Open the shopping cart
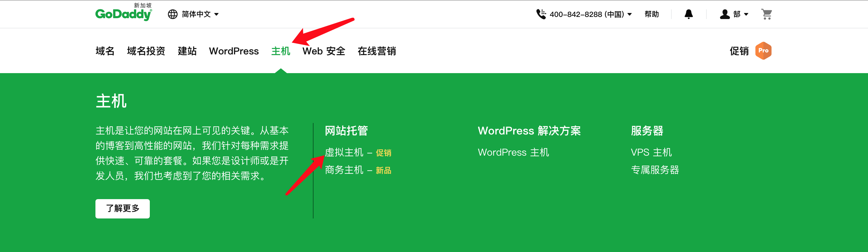The image size is (868, 252). click(x=767, y=14)
